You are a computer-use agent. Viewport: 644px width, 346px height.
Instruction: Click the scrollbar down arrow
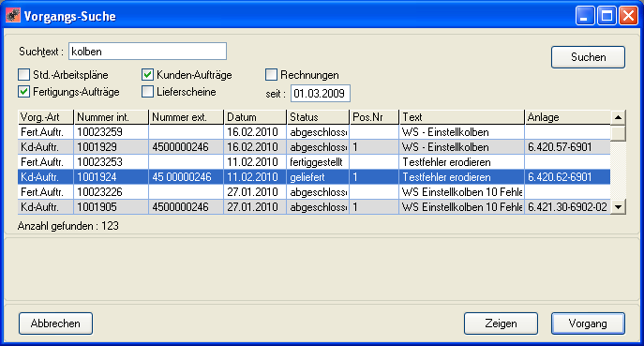click(x=618, y=206)
